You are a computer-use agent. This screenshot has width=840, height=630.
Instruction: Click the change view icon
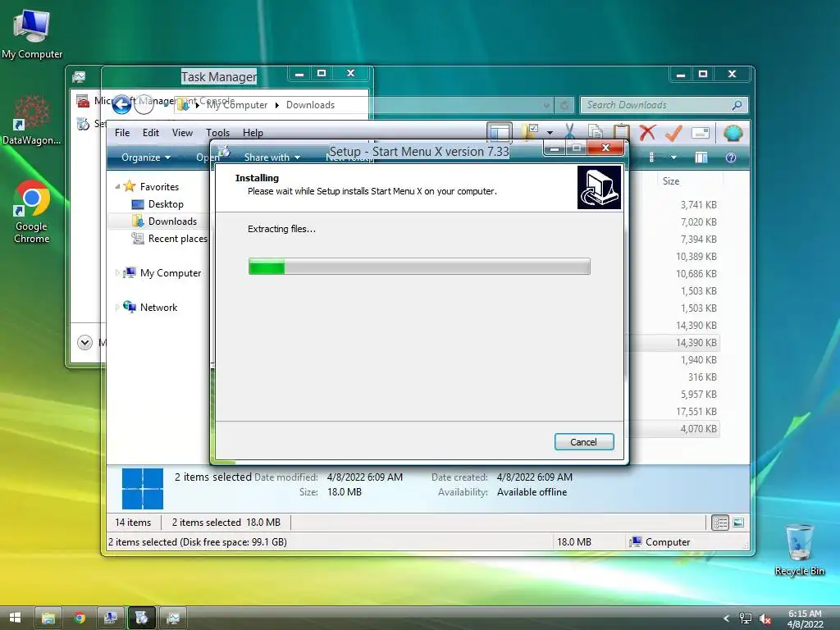point(651,157)
